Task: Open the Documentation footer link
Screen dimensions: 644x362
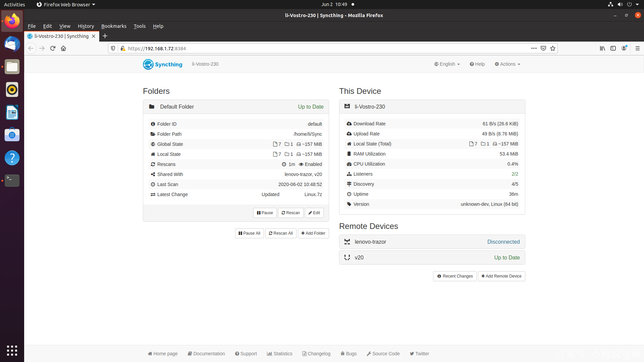Action: pos(206,354)
